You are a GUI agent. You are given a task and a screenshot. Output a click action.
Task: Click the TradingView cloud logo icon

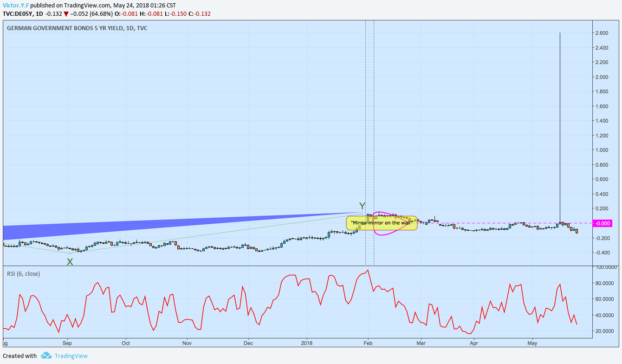[46, 356]
